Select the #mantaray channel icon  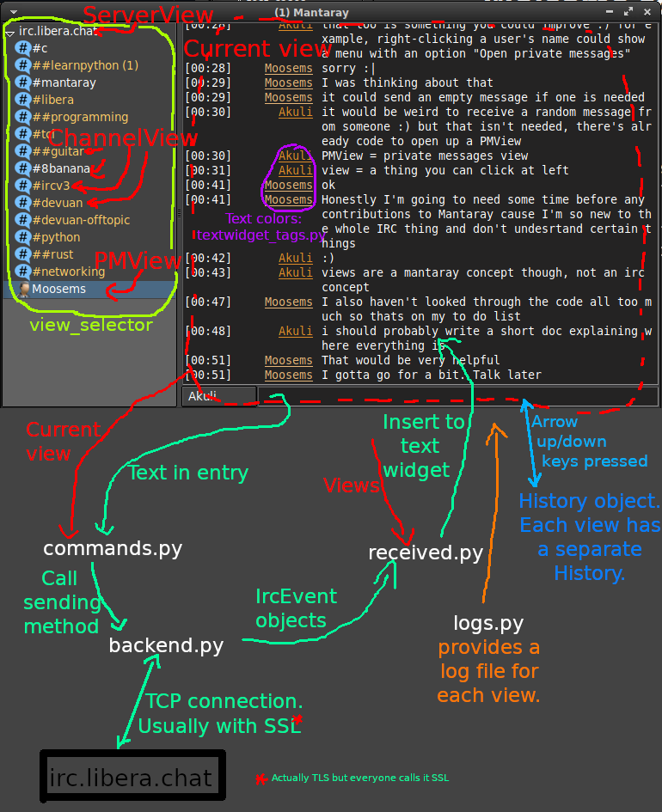23,82
